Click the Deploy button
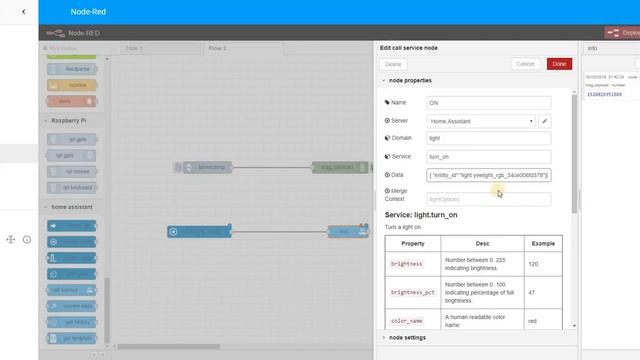Image resolution: width=640 pixels, height=360 pixels. [x=622, y=33]
